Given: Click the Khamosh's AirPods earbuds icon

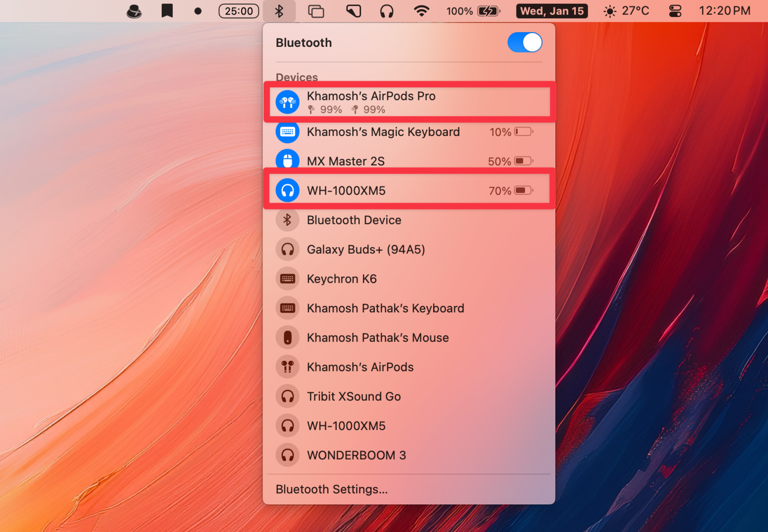Looking at the screenshot, I should 287,367.
